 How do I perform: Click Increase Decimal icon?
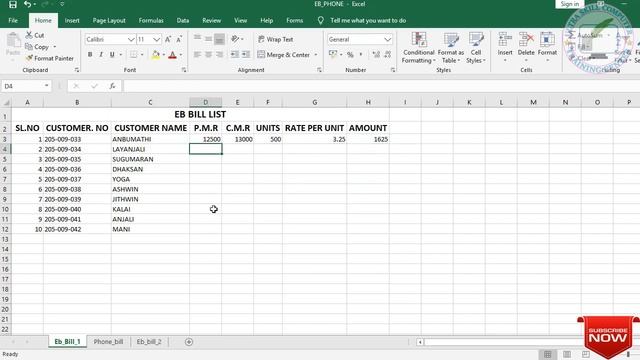click(376, 55)
